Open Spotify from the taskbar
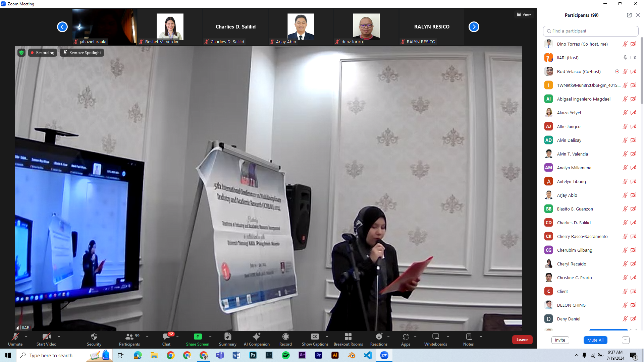Viewport: 644px width, 362px height. coord(286,355)
